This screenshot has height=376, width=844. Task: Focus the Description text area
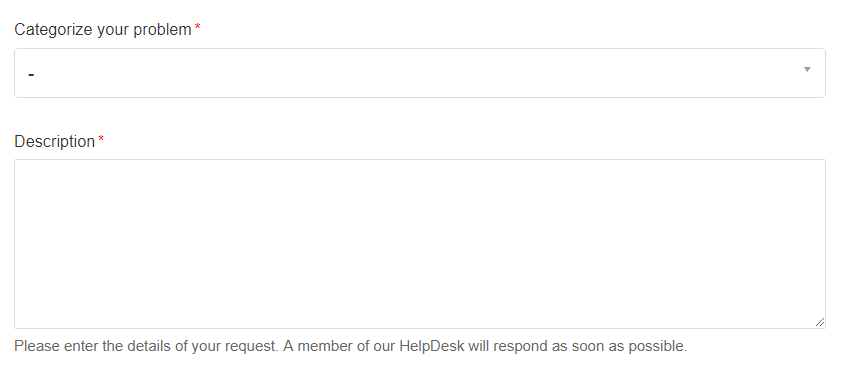pyautogui.click(x=420, y=244)
